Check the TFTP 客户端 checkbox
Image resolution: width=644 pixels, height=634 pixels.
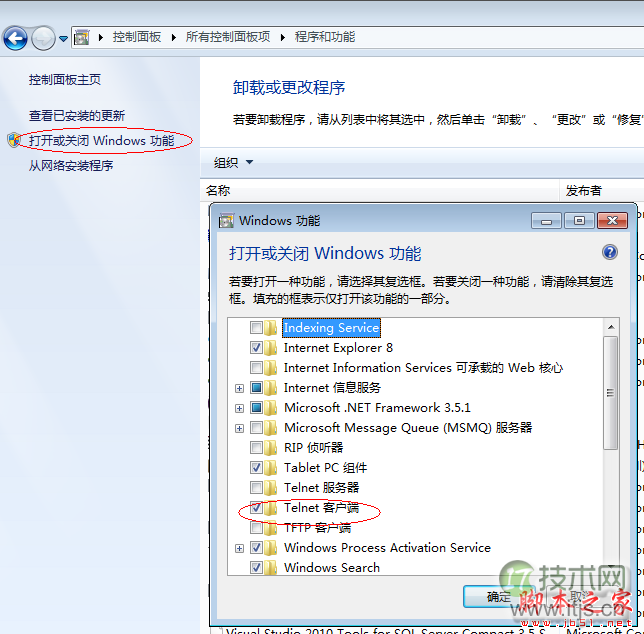(256, 527)
